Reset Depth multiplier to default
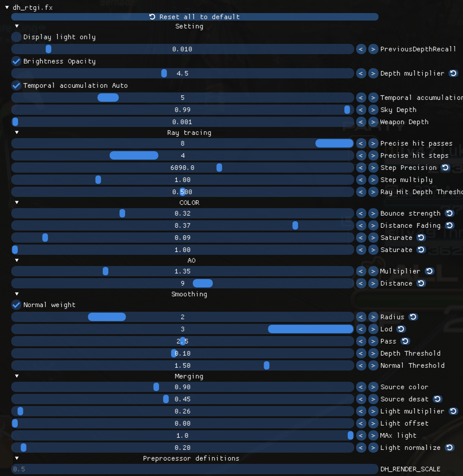The image size is (463, 476). coord(453,73)
